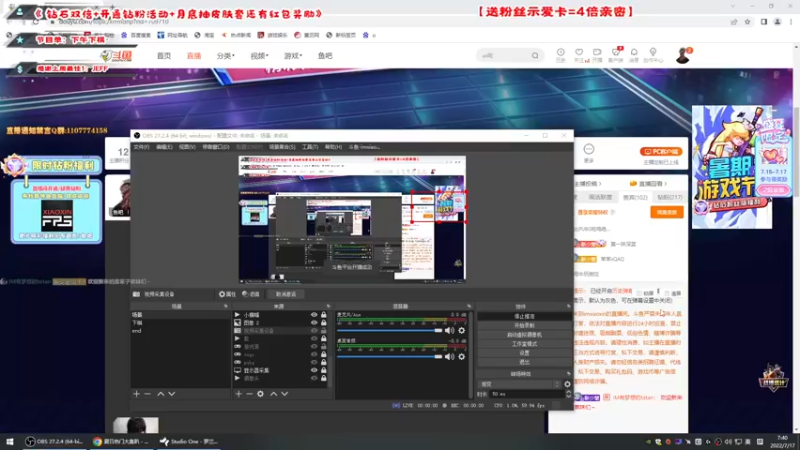800x450 pixels.
Task: Click 开始录制 button in OBS controls
Action: coord(524,326)
